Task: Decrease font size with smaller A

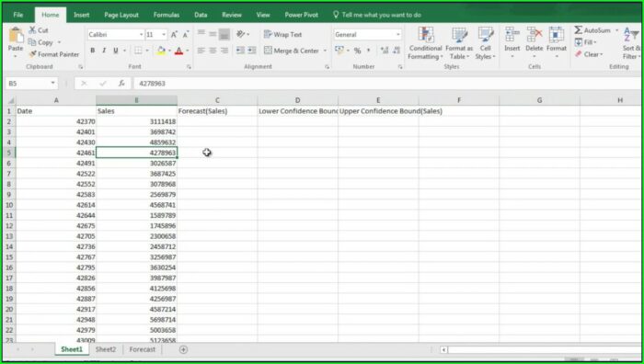Action: 186,35
